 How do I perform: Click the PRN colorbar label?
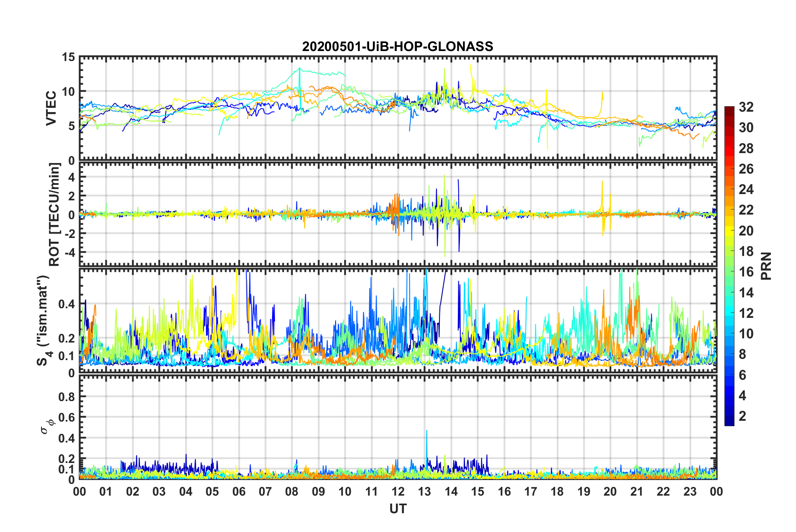[x=766, y=266]
